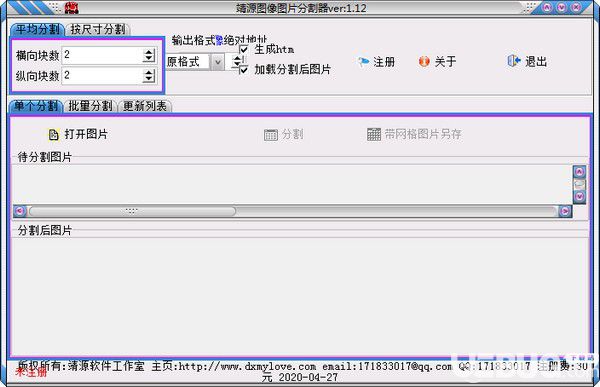
Task: Click the 待分割图片 group label
Action: [x=45, y=157]
